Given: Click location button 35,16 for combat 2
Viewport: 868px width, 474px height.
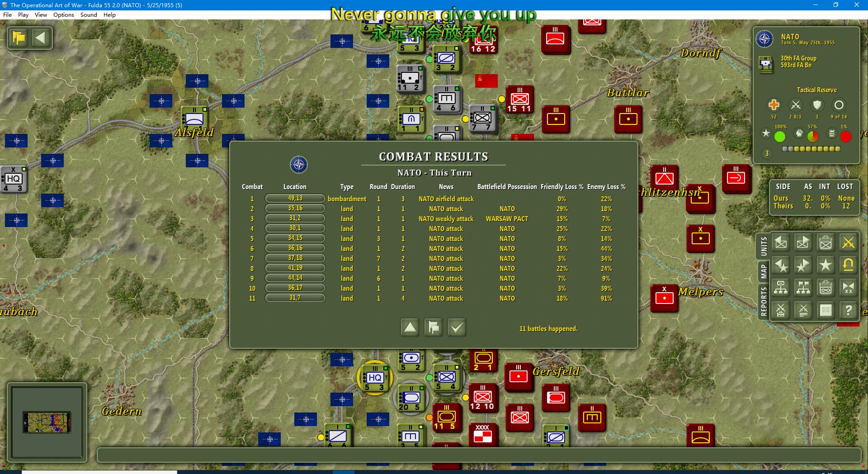Looking at the screenshot, I should click(295, 208).
